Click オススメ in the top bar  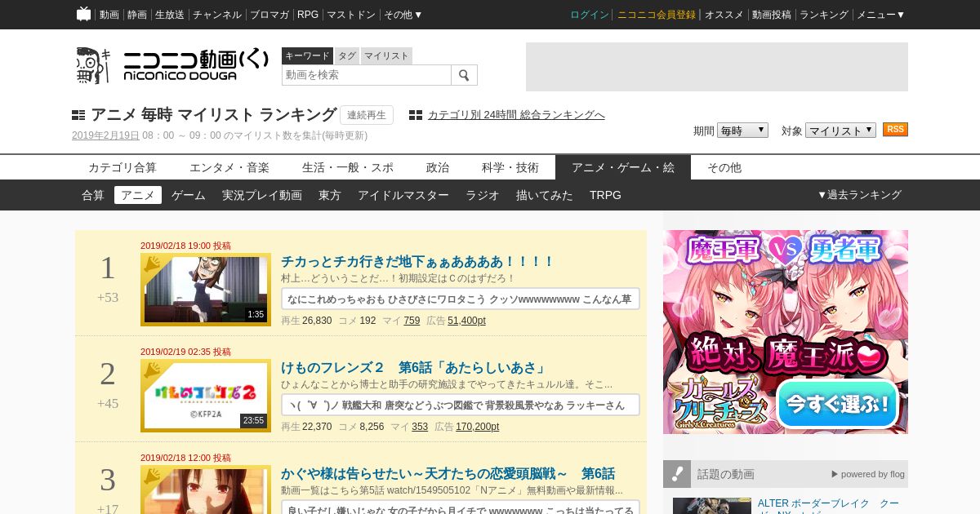(724, 15)
